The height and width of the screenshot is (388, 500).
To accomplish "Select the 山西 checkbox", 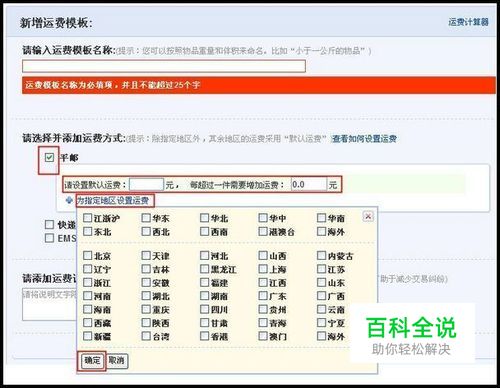I will [x=263, y=256].
